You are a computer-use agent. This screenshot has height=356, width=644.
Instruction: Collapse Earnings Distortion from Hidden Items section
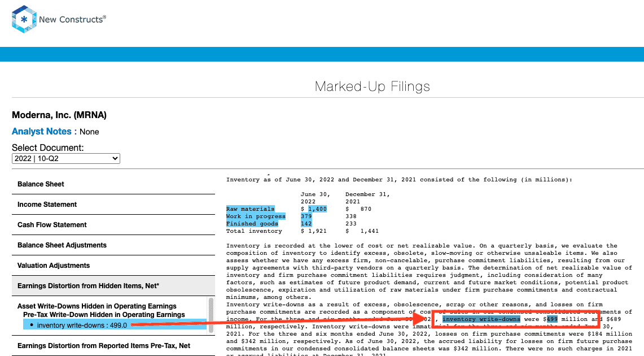[x=113, y=286]
